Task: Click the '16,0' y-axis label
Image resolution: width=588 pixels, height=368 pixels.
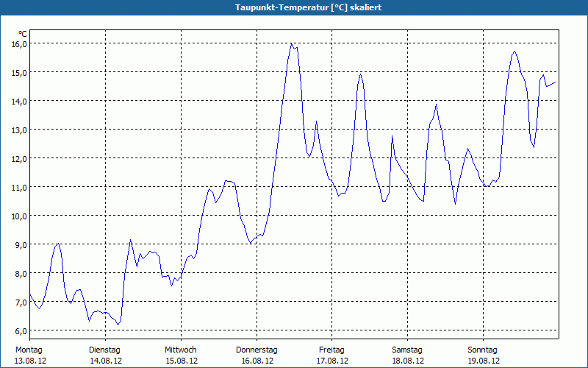Action: [x=20, y=44]
